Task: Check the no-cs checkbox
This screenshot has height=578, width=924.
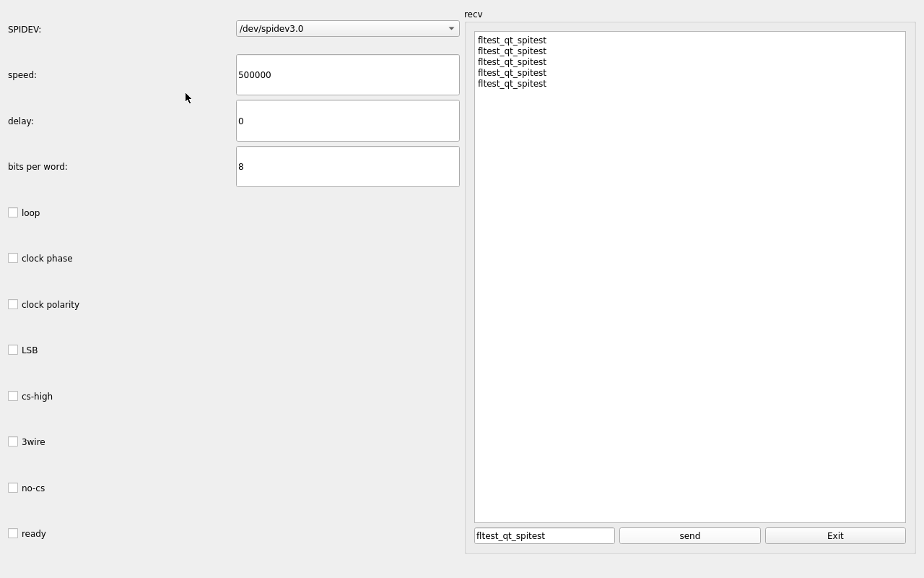Action: click(13, 488)
